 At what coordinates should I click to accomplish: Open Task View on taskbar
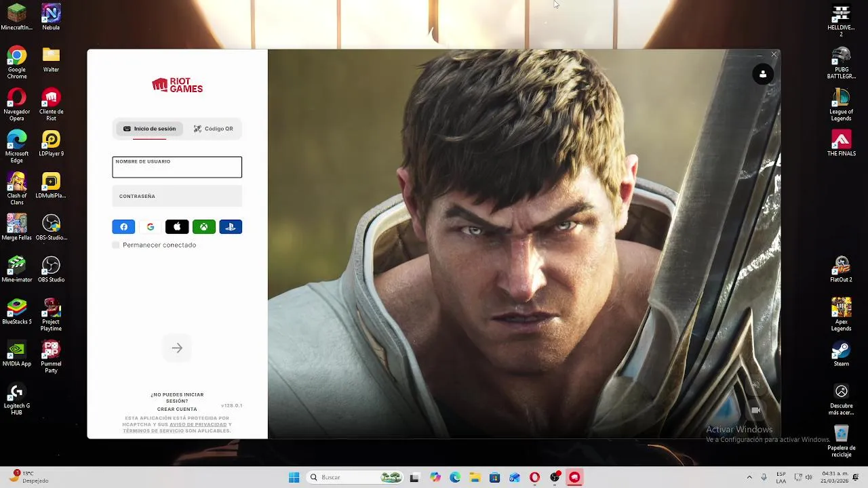[414, 477]
